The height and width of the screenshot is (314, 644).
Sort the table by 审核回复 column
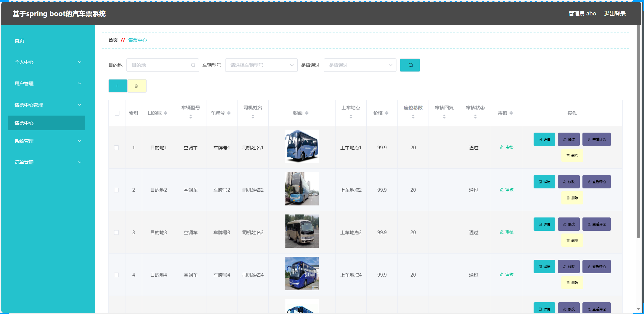point(444,117)
